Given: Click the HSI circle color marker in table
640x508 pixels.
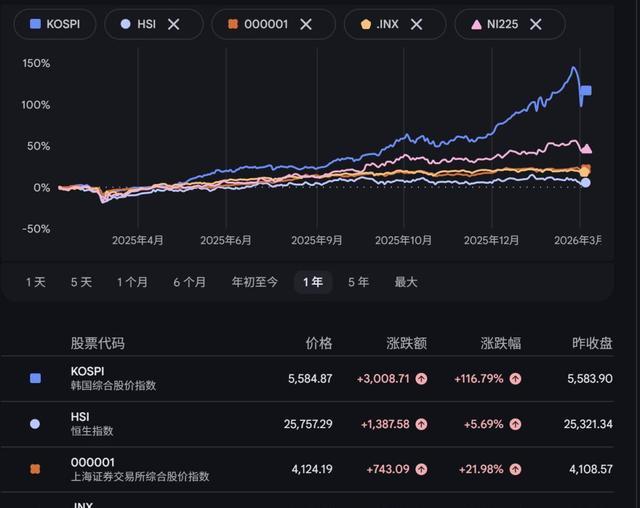Looking at the screenshot, I should (x=36, y=424).
